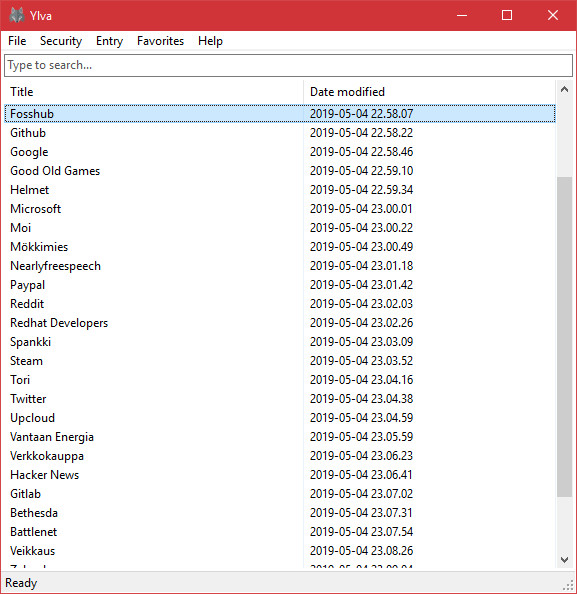Screen dimensions: 577x594
Task: Open the Entry menu
Action: tap(109, 41)
